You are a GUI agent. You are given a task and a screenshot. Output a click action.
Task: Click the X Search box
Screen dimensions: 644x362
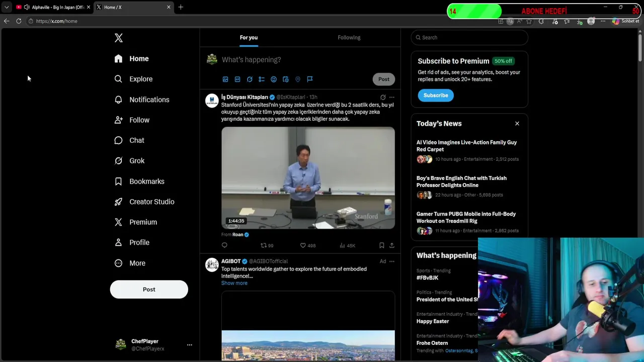click(x=469, y=38)
